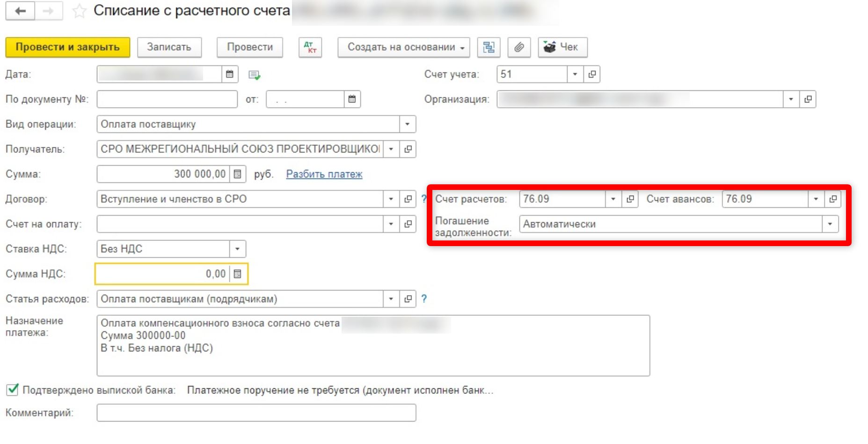Open calculator for Сумма field
This screenshot has width=868, height=444.
click(x=238, y=174)
